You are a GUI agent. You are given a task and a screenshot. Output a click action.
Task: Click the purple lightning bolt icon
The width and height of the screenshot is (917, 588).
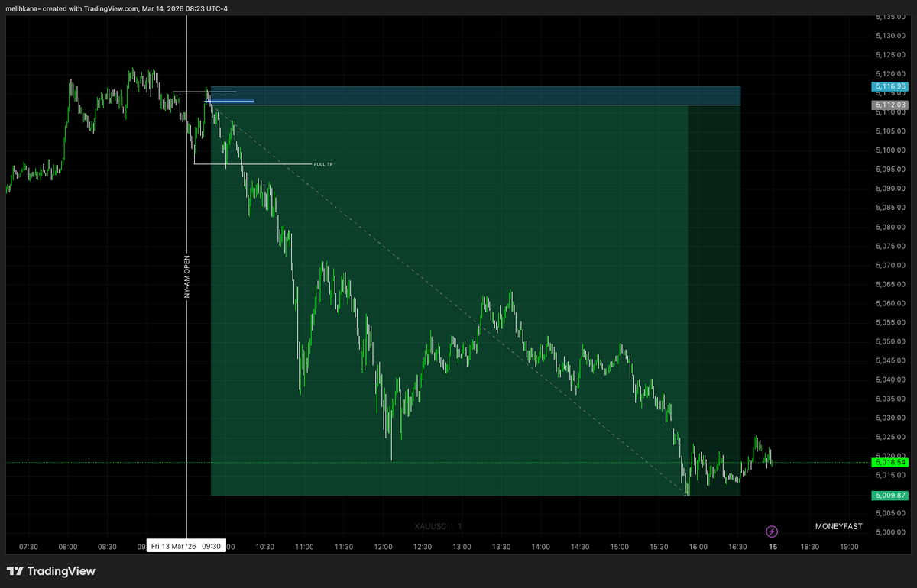tap(772, 531)
